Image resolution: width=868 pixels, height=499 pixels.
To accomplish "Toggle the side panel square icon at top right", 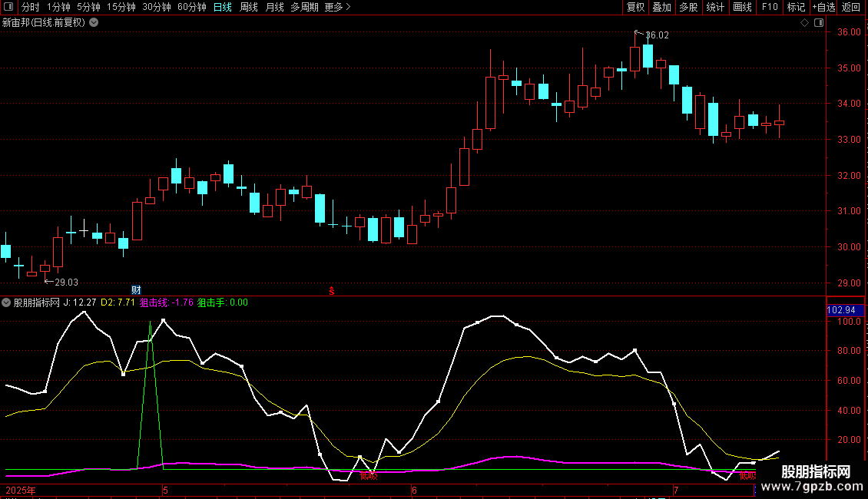I will [819, 22].
